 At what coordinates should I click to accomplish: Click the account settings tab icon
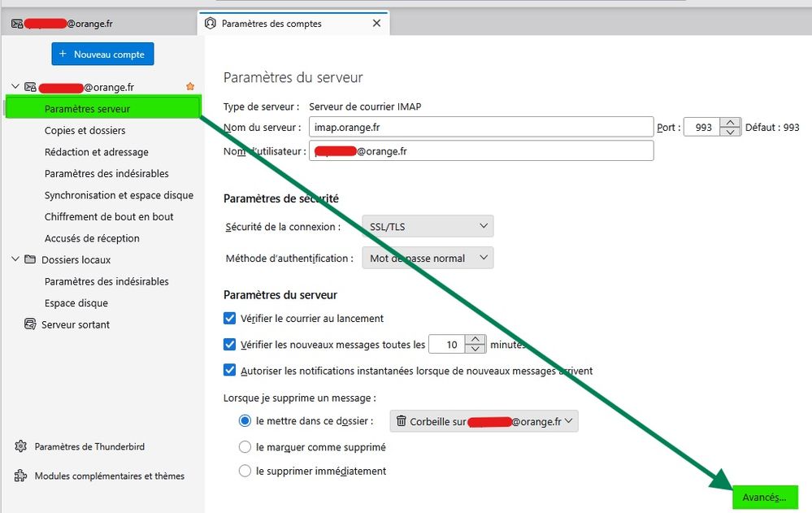[211, 24]
